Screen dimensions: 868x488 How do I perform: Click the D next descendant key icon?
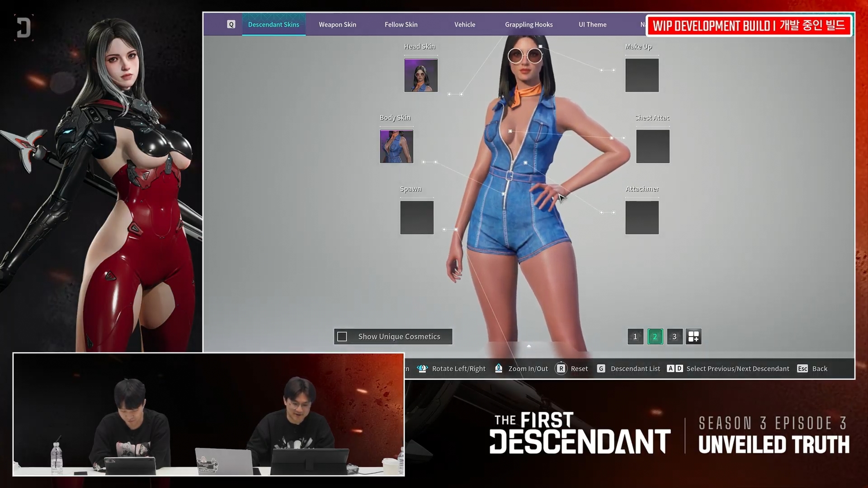tap(679, 369)
